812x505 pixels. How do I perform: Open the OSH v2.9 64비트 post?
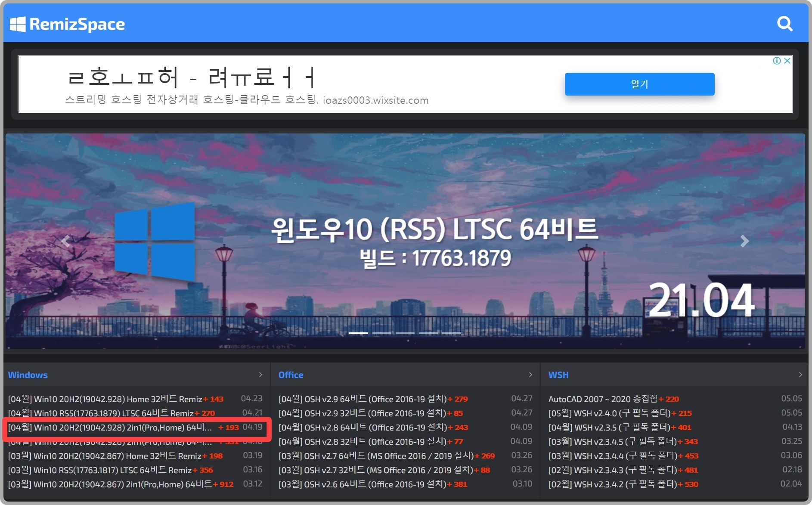pos(364,399)
